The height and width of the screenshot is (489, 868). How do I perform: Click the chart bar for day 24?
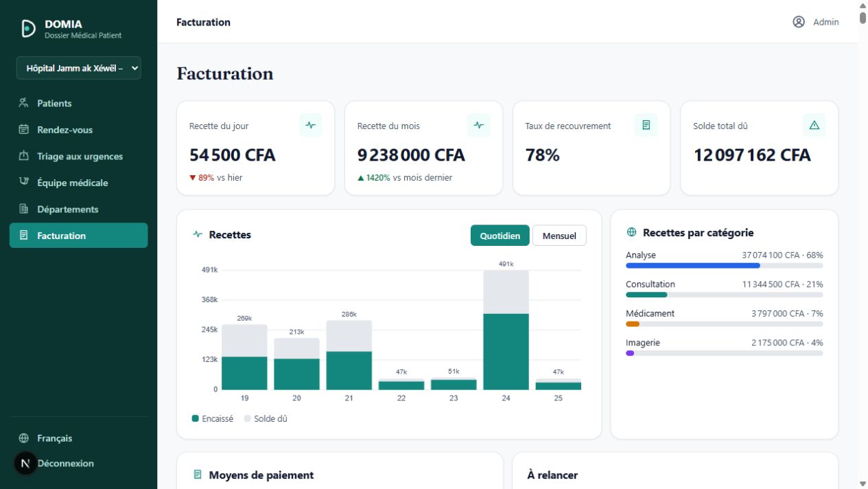point(506,330)
